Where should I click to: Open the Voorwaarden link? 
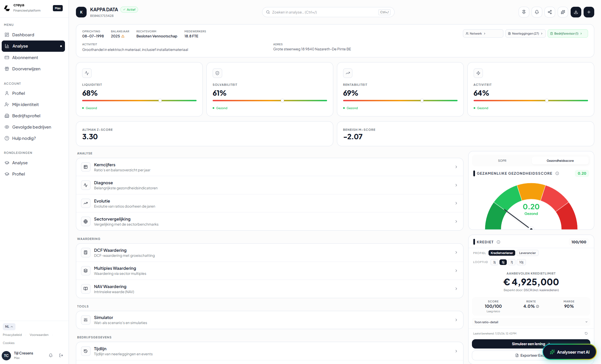[39, 335]
